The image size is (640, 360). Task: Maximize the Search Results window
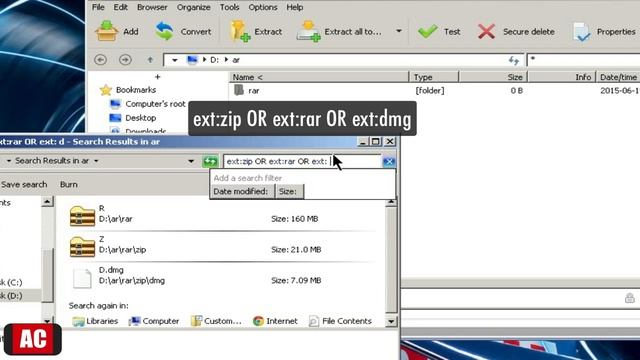[x=376, y=141]
